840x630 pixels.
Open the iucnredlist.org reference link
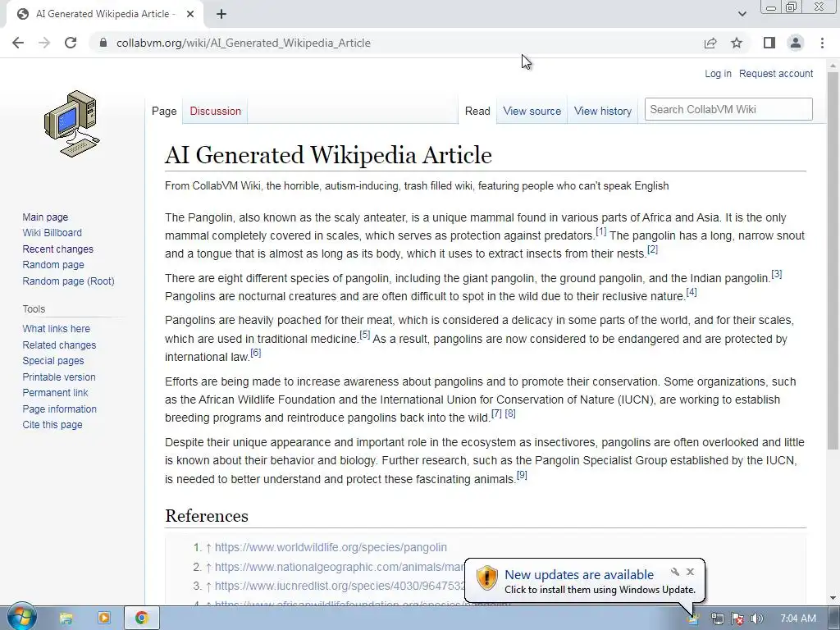pos(340,586)
